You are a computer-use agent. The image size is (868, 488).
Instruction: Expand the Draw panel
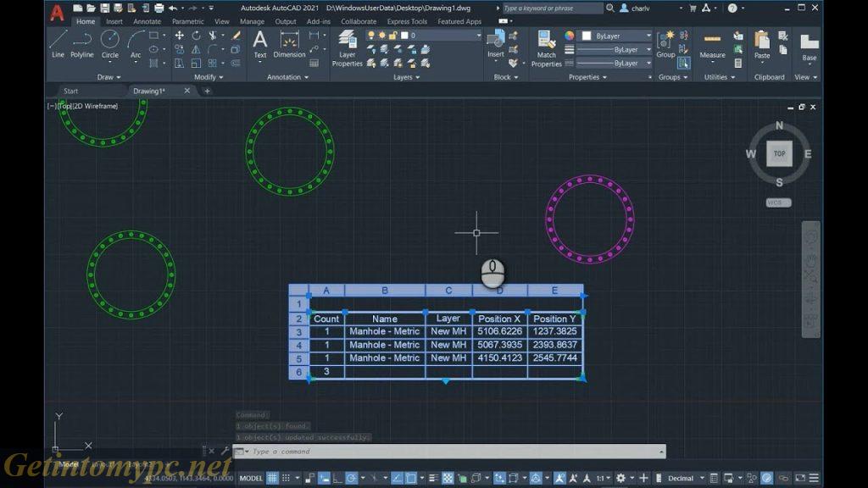108,77
